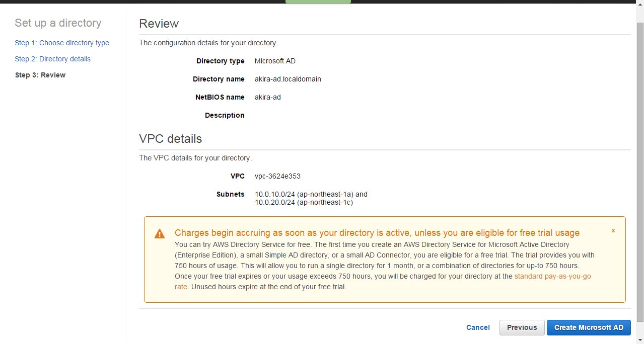Cancel the directory setup
Screen dimensions: 644x344
click(x=478, y=327)
